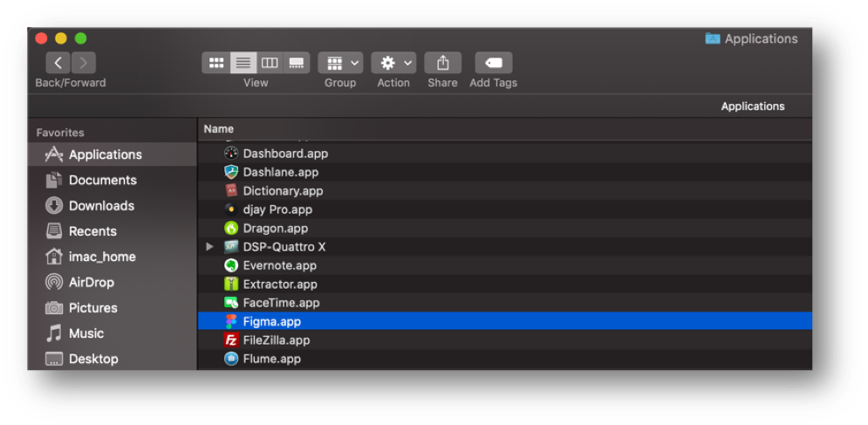Click the FileZilla.app icon
The height and width of the screenshot is (425, 868).
231,339
